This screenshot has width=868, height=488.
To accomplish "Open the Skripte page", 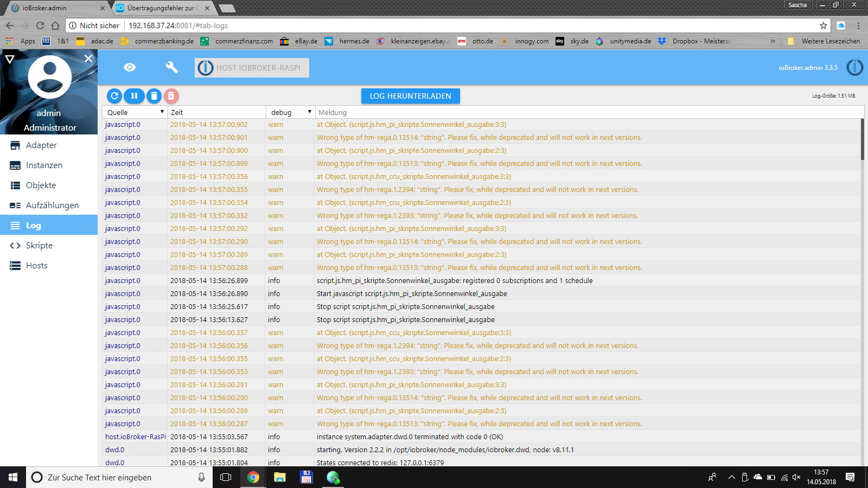I will pos(49,246).
